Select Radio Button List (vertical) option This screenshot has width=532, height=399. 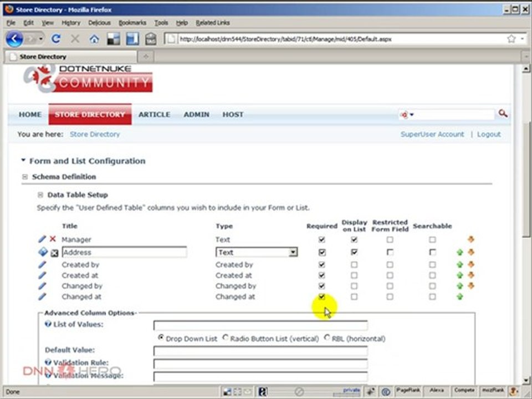coord(226,338)
